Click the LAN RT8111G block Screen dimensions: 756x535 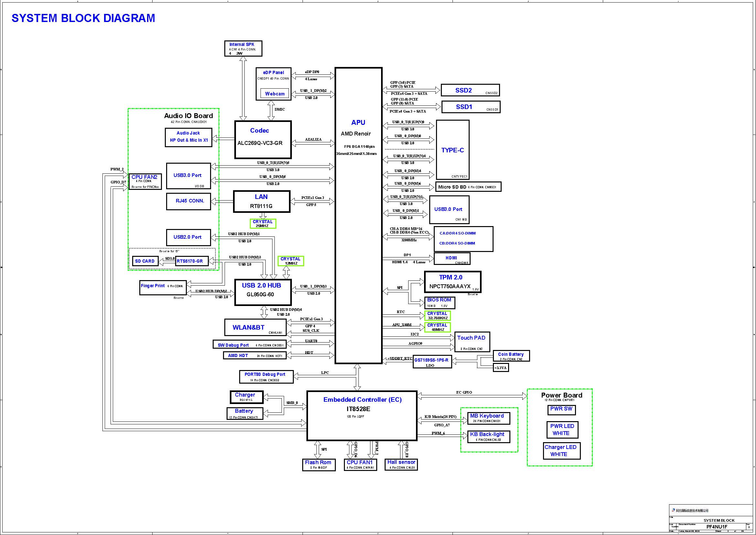262,201
